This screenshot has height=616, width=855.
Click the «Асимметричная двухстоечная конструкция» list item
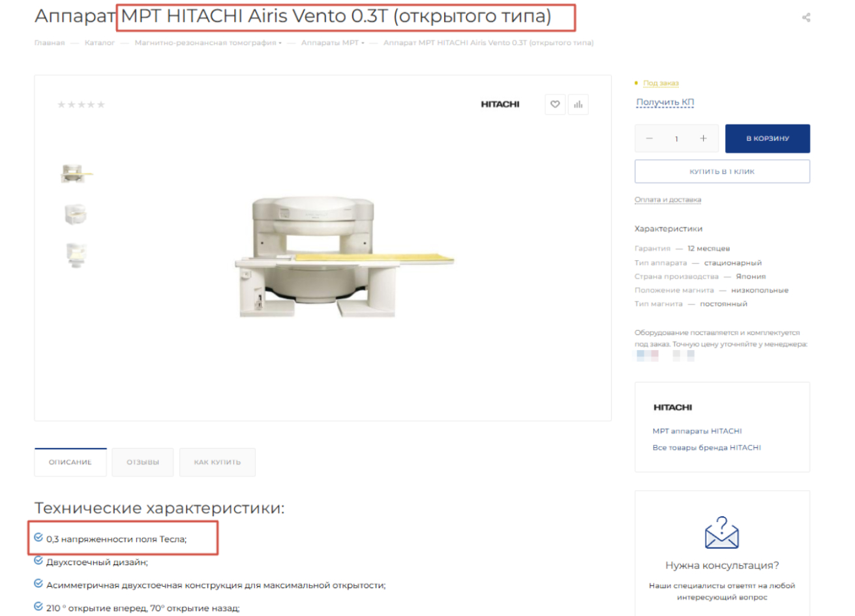(216, 585)
